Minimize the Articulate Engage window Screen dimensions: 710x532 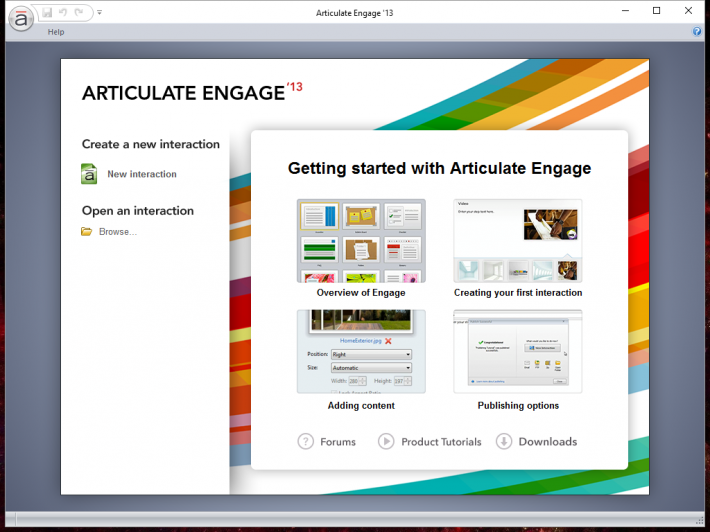[x=625, y=11]
